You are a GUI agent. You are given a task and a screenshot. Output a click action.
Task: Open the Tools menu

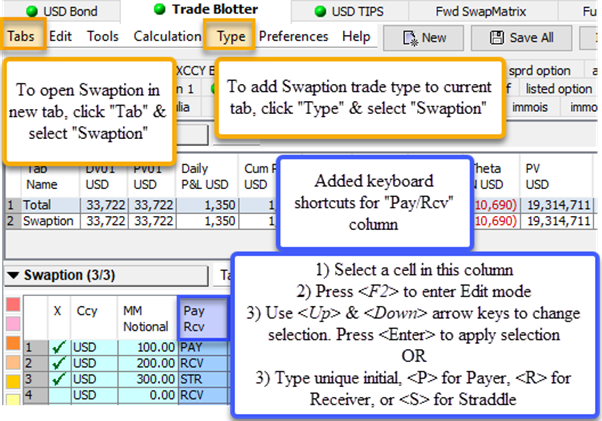point(103,36)
